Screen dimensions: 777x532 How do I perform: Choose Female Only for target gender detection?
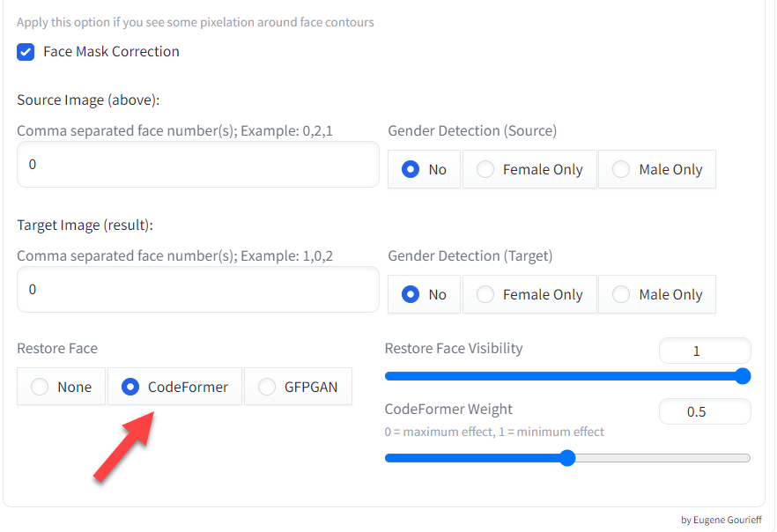click(485, 294)
